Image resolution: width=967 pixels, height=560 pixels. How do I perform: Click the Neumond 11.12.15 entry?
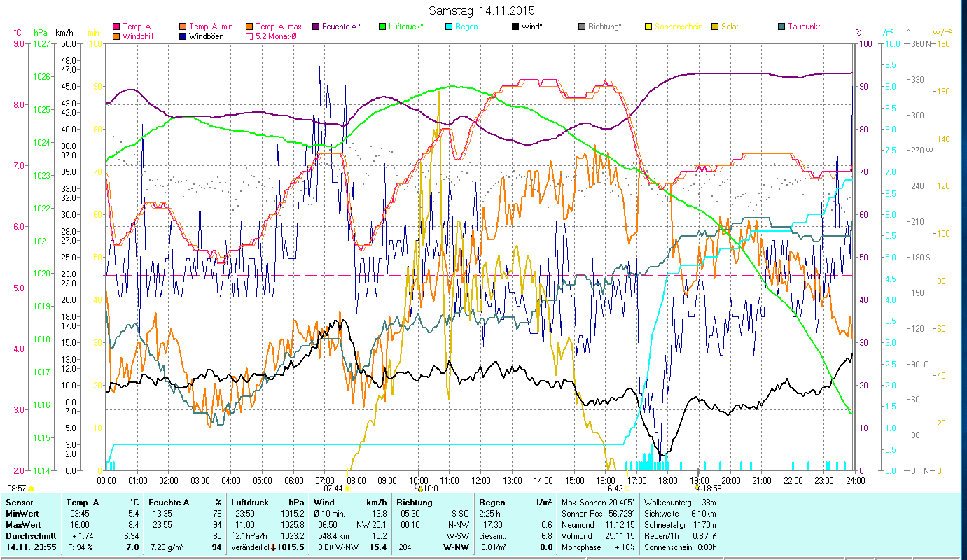click(x=597, y=524)
